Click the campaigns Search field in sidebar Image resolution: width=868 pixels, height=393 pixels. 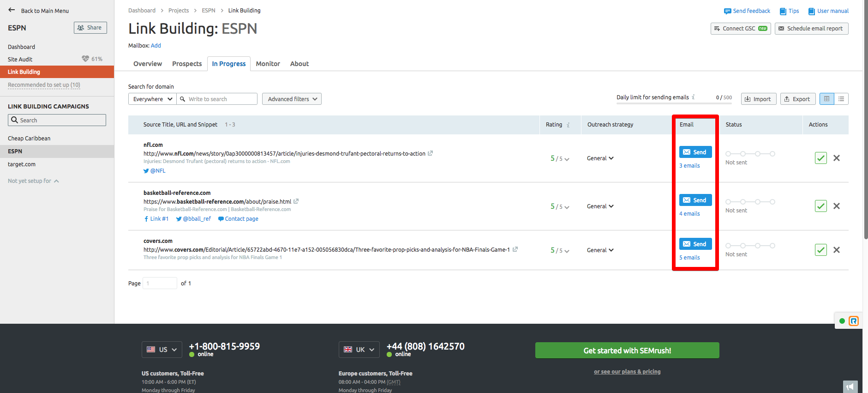click(x=57, y=120)
